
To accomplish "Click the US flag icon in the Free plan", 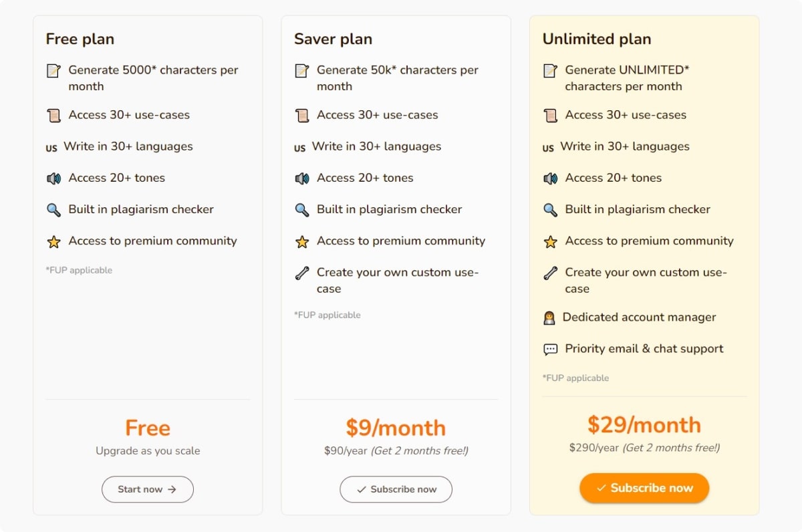I will coord(51,148).
